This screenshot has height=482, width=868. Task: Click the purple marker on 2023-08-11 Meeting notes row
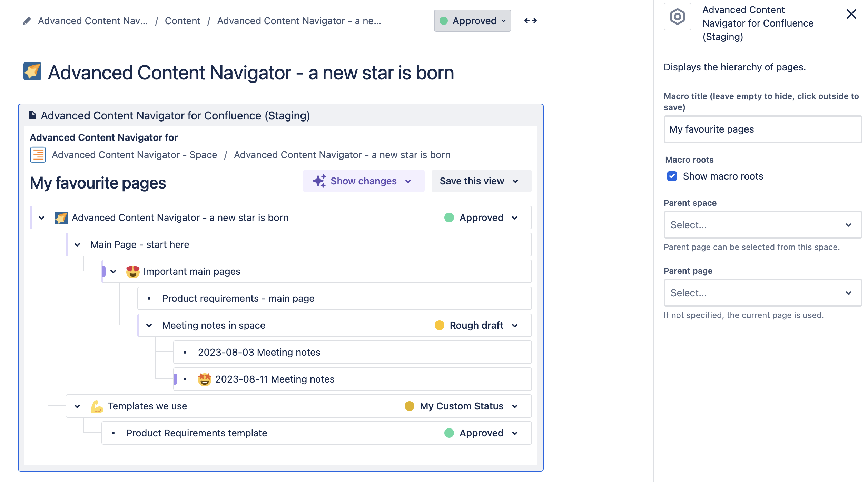(x=175, y=379)
